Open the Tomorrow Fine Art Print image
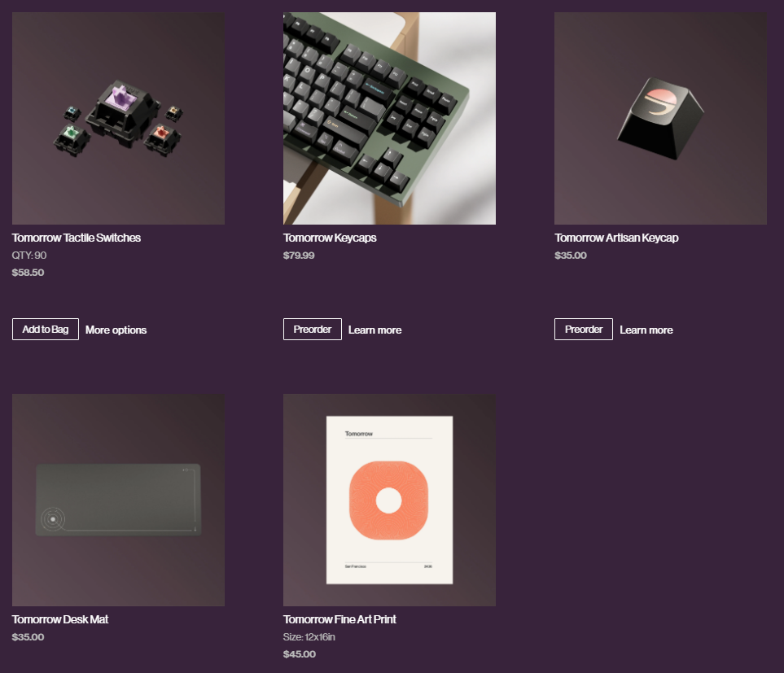The height and width of the screenshot is (673, 784). pyautogui.click(x=389, y=500)
